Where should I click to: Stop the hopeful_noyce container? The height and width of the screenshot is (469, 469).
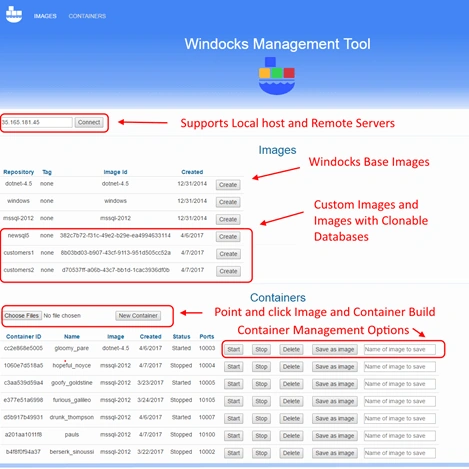(x=261, y=367)
